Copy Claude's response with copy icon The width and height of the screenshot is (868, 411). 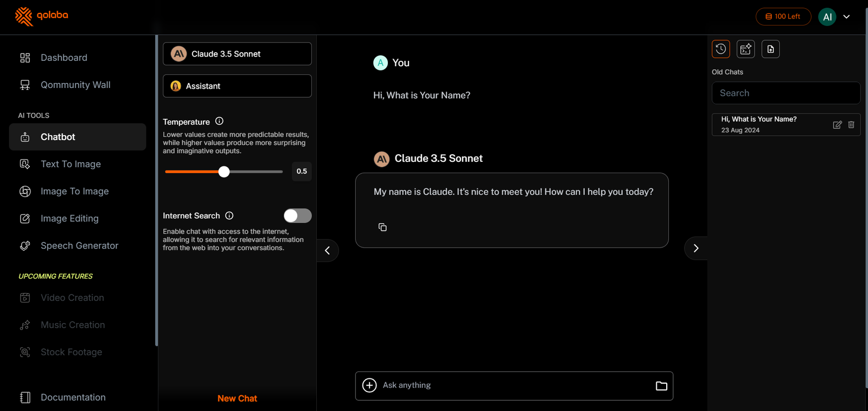(382, 227)
